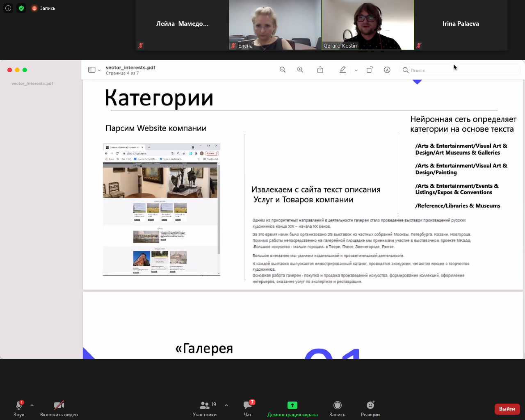Mute your microphone via Звук
525x420 pixels.
coord(19,408)
